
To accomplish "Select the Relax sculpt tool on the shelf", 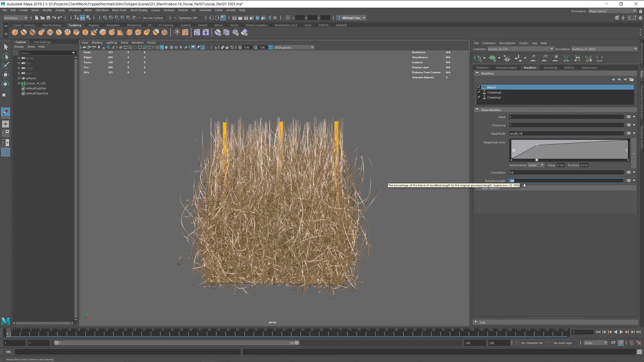I will [33, 32].
